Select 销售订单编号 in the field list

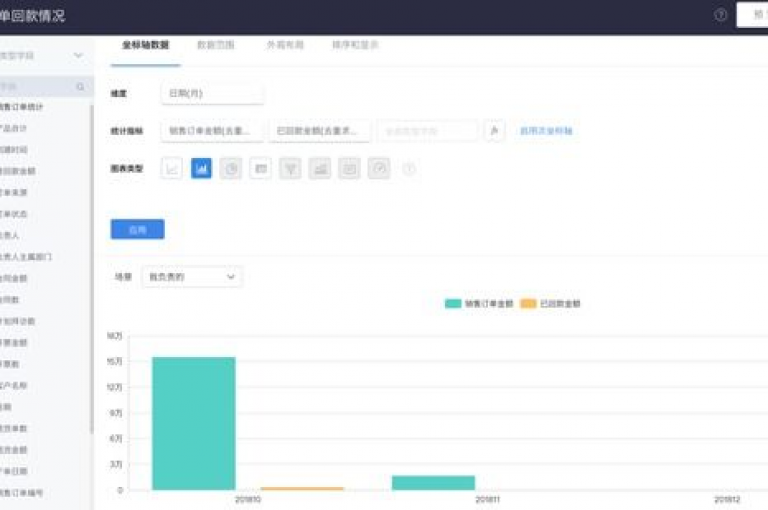(x=22, y=493)
